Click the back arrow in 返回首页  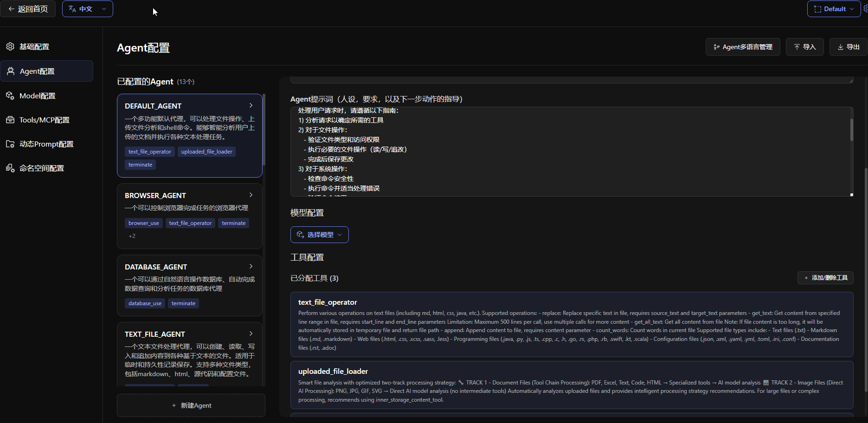tap(12, 9)
